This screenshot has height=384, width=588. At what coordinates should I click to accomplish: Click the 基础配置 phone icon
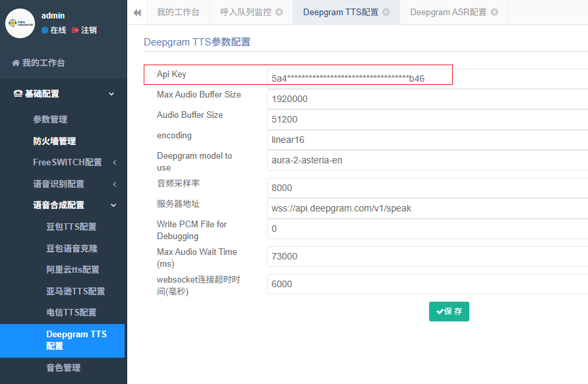pos(18,94)
